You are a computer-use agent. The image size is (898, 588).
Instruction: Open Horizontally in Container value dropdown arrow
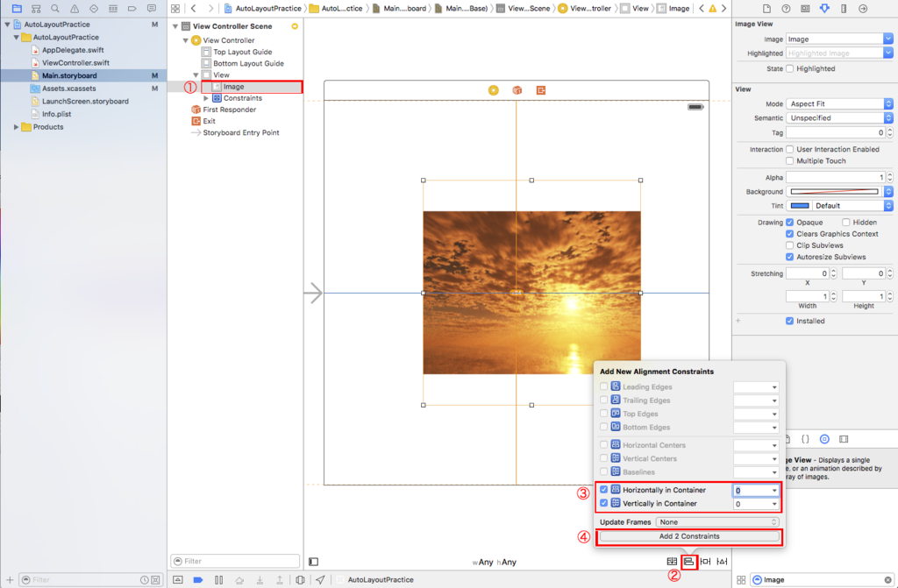(x=774, y=490)
